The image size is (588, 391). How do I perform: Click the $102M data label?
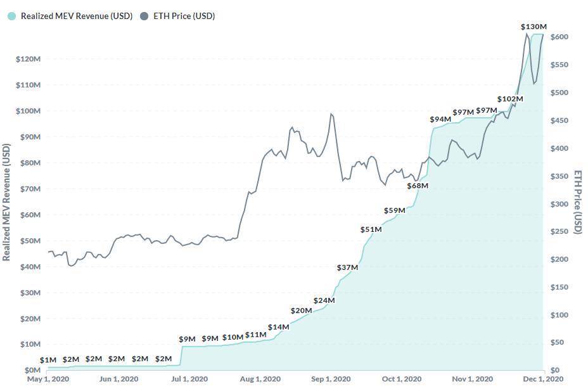click(x=510, y=99)
